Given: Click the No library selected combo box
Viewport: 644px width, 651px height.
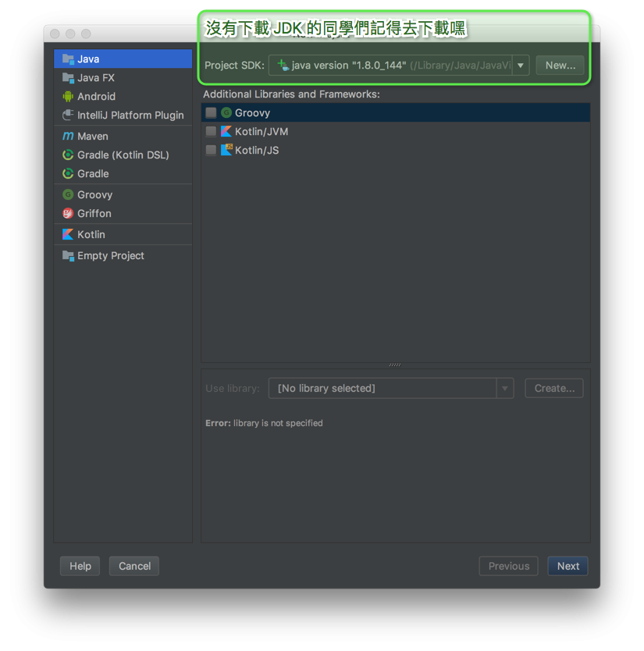Looking at the screenshot, I should pos(391,388).
